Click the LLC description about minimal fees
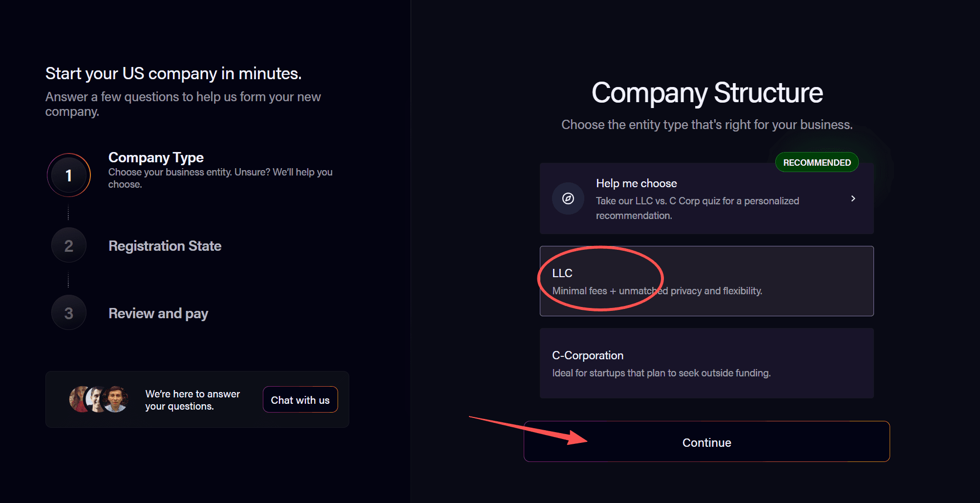The height and width of the screenshot is (503, 980). 657,291
